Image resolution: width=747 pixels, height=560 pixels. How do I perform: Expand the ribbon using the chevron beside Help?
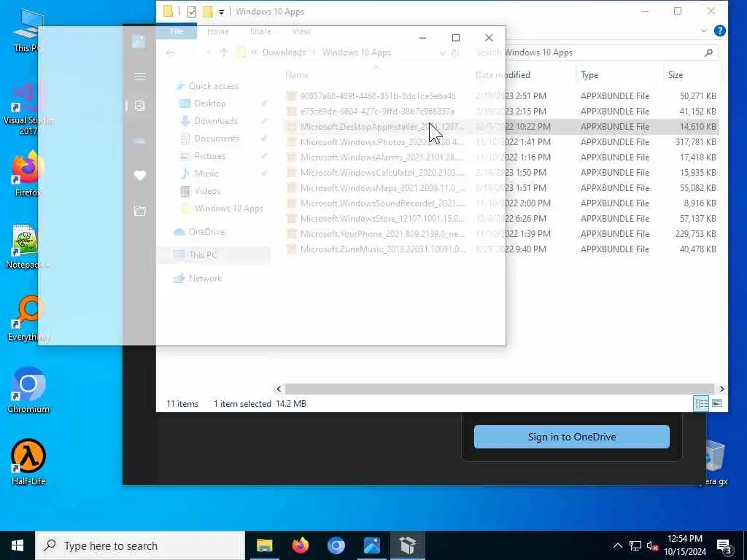point(704,31)
